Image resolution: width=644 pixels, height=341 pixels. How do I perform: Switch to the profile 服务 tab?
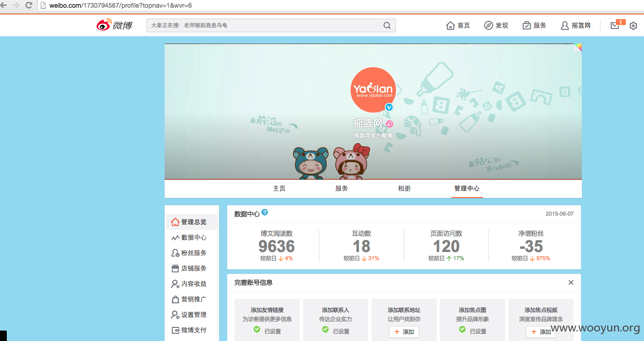pos(342,188)
